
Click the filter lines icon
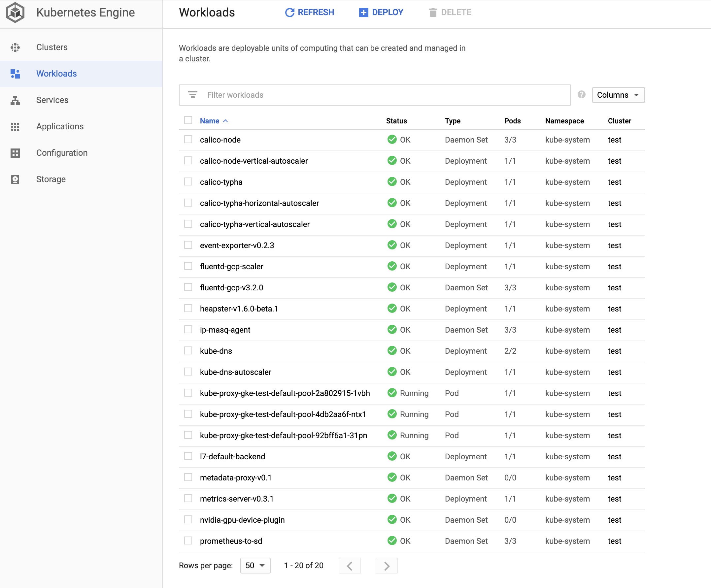[x=193, y=95]
